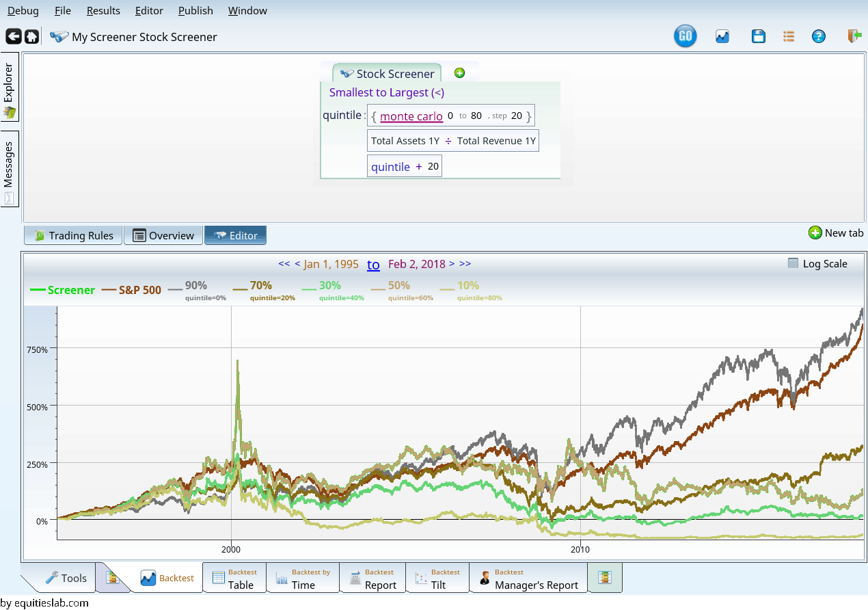Screen dimensions: 868x610
Task: Open the Backtest Tilt tab
Action: tap(437, 579)
